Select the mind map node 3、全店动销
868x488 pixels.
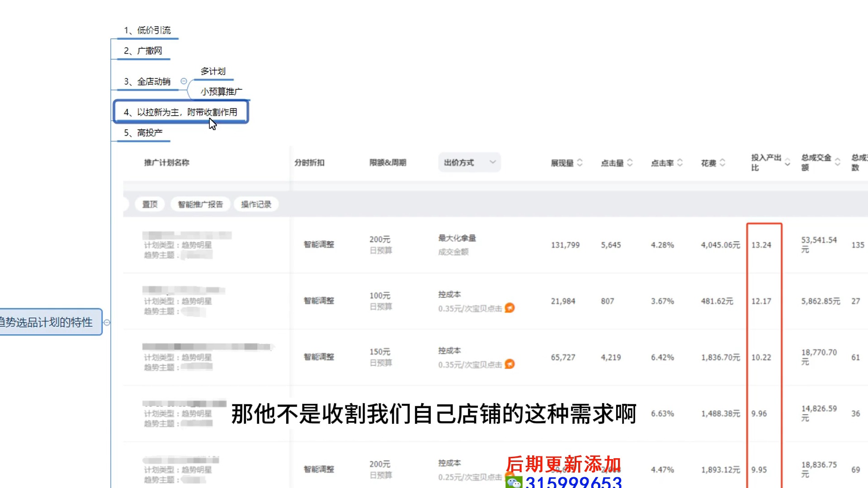(147, 81)
